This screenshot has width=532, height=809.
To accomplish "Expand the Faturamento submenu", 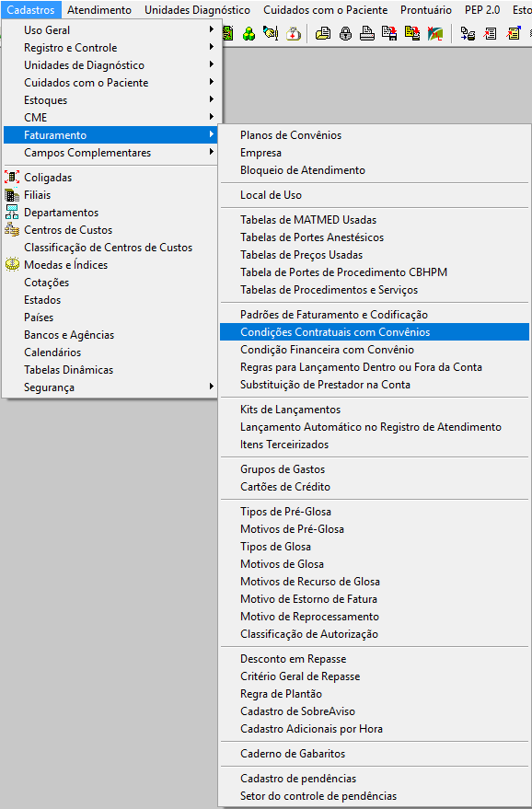I will [x=110, y=135].
